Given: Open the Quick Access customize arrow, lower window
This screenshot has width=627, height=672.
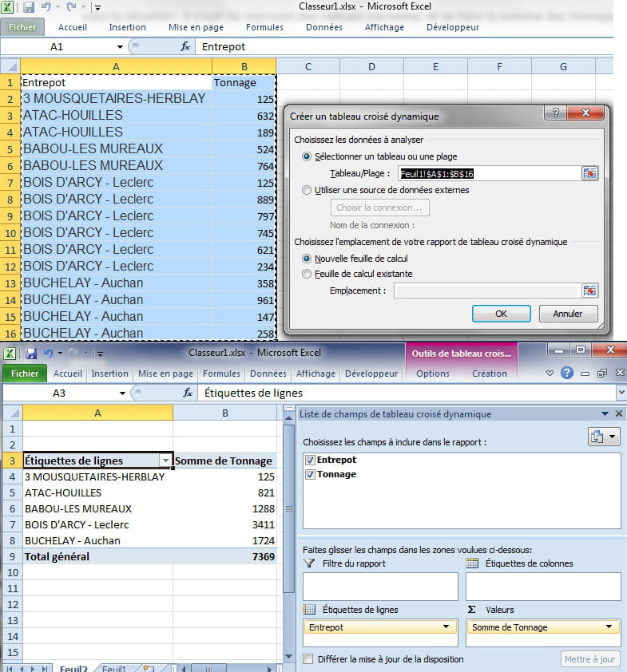Looking at the screenshot, I should [x=100, y=354].
